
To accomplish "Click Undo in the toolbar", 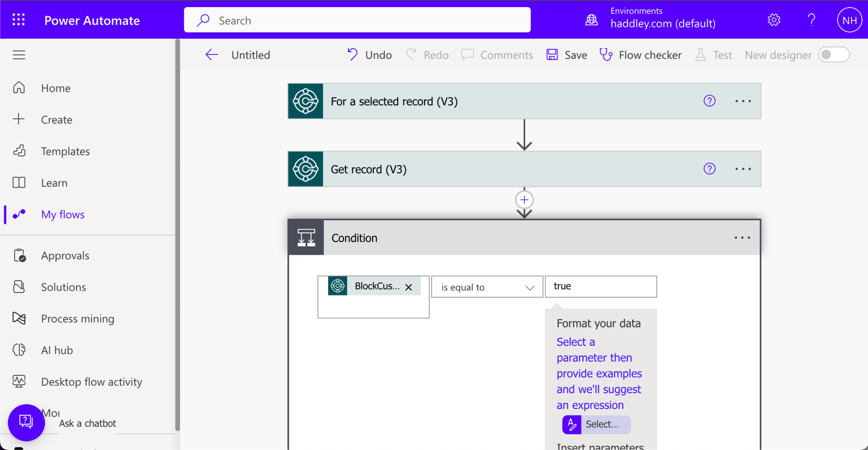I will pos(369,55).
